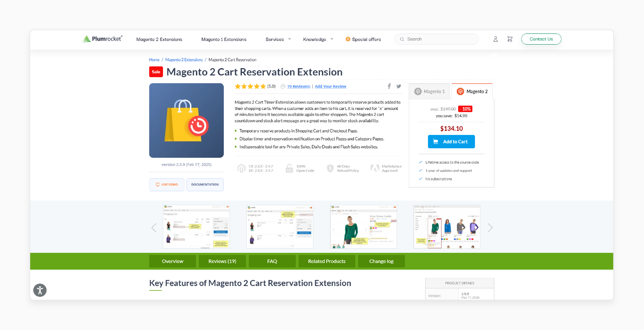Click version 2.5.9 (Feb 17, 2025) text
Image resolution: width=644 pixels, height=330 pixels.
pyautogui.click(x=186, y=165)
